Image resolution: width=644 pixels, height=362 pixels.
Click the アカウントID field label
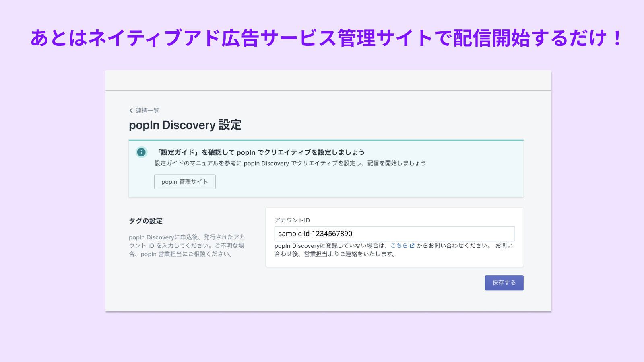[x=292, y=220]
